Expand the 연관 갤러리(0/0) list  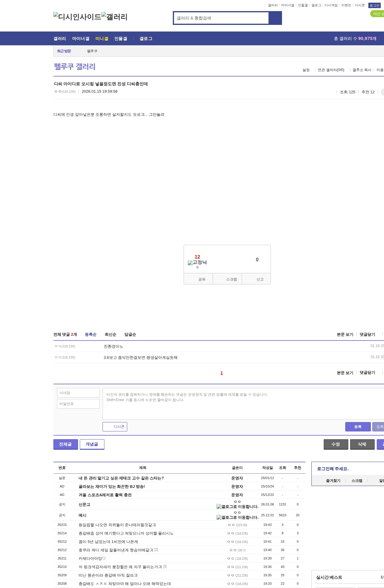coord(331,70)
